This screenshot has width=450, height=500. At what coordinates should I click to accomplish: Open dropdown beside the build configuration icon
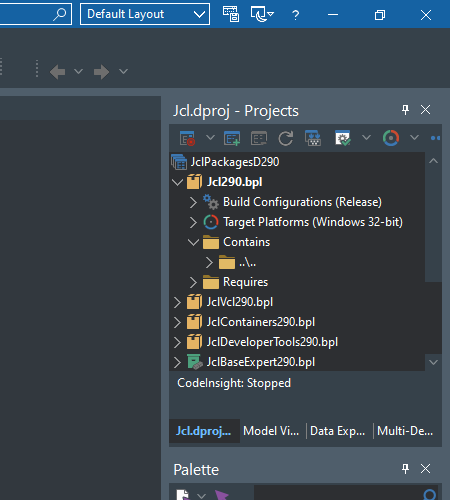pos(366,137)
